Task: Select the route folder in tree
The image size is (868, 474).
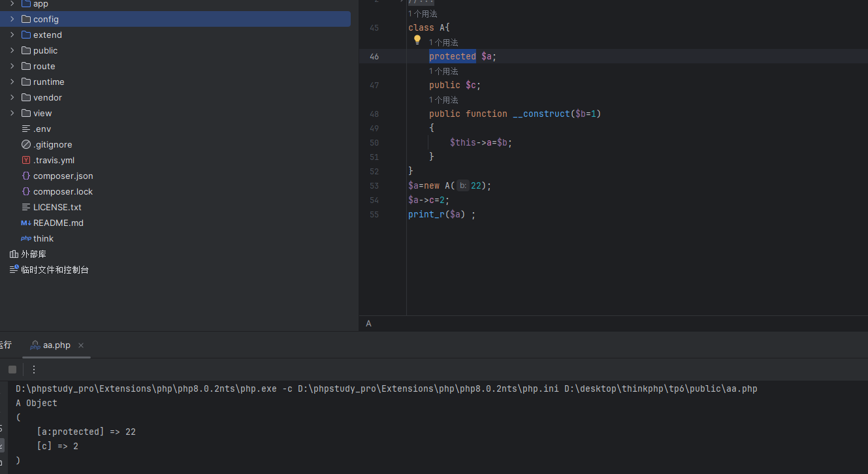Action: [x=44, y=66]
